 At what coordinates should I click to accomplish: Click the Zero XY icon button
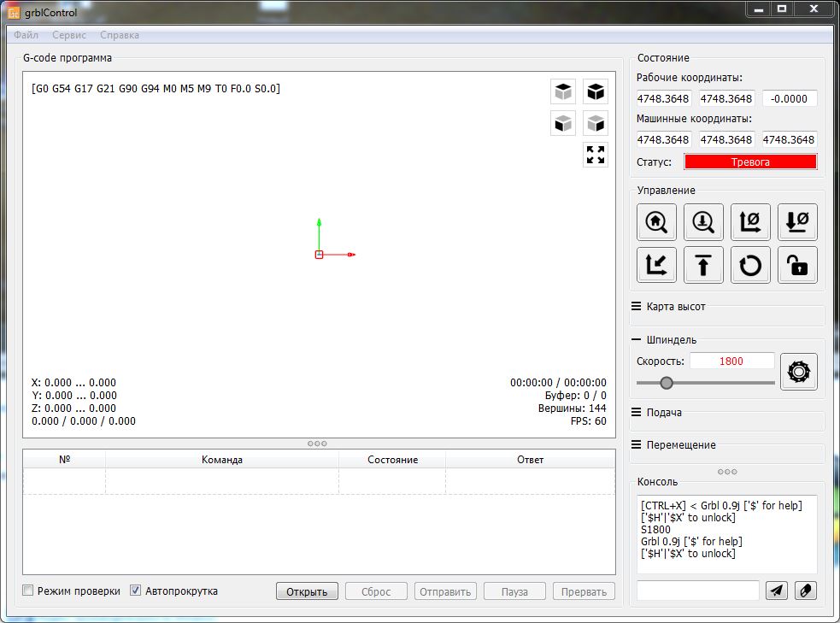(750, 222)
